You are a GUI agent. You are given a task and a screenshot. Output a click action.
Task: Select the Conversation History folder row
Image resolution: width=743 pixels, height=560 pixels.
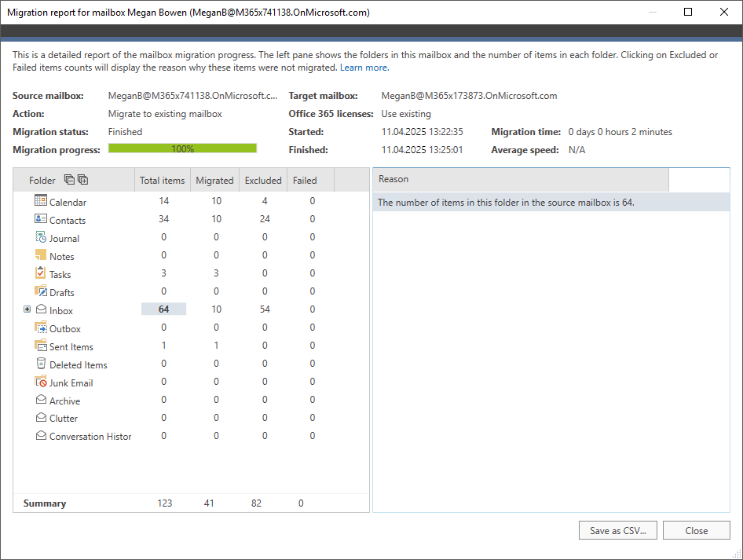pyautogui.click(x=90, y=437)
